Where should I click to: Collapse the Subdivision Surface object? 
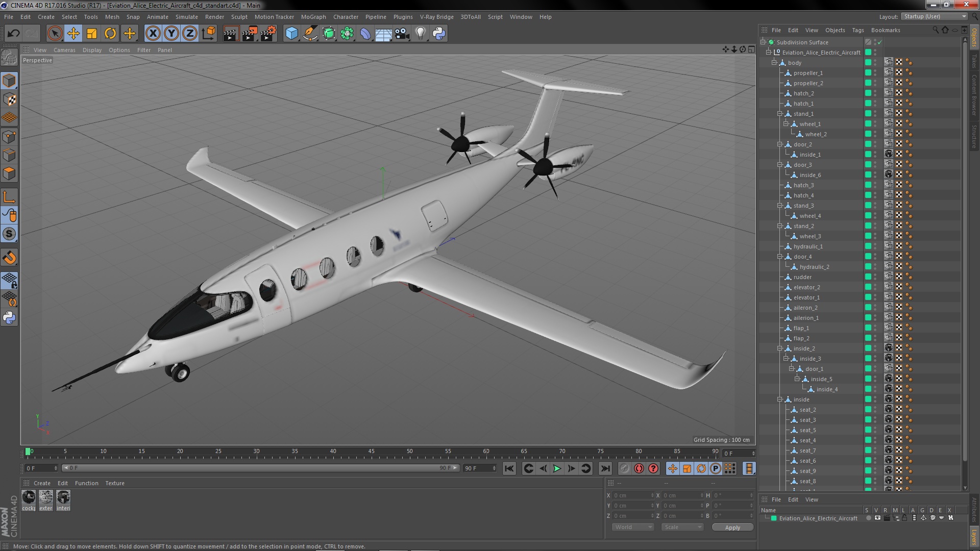pyautogui.click(x=763, y=42)
